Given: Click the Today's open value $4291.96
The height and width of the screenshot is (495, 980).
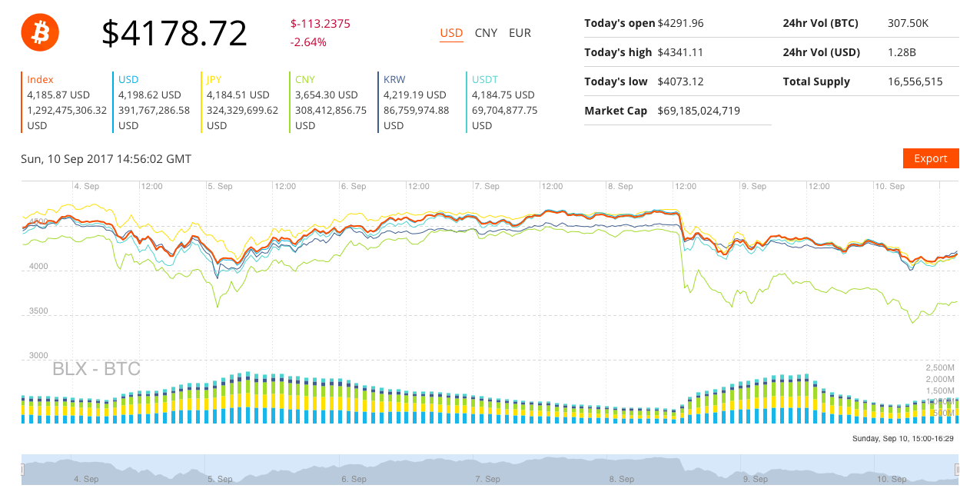Looking at the screenshot, I should point(680,23).
